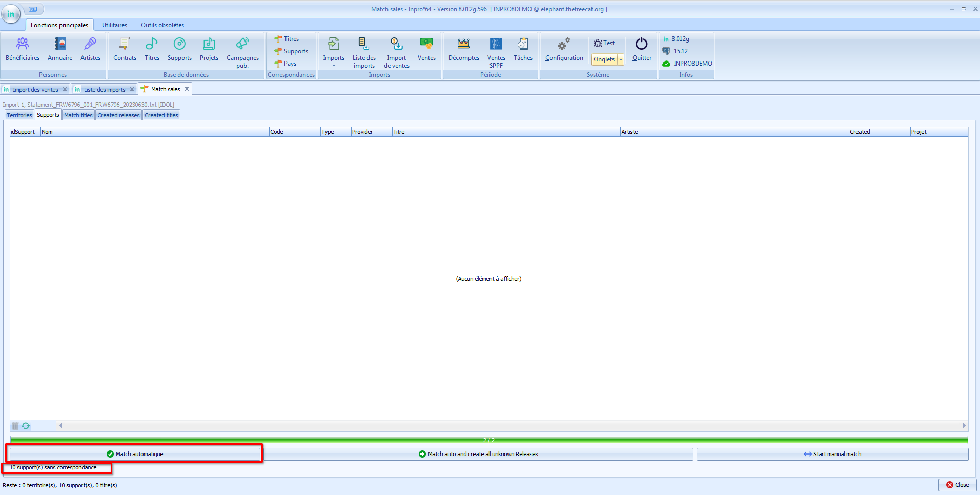This screenshot has height=495, width=980.
Task: Click the trash delete icon below grid
Action: (15, 426)
